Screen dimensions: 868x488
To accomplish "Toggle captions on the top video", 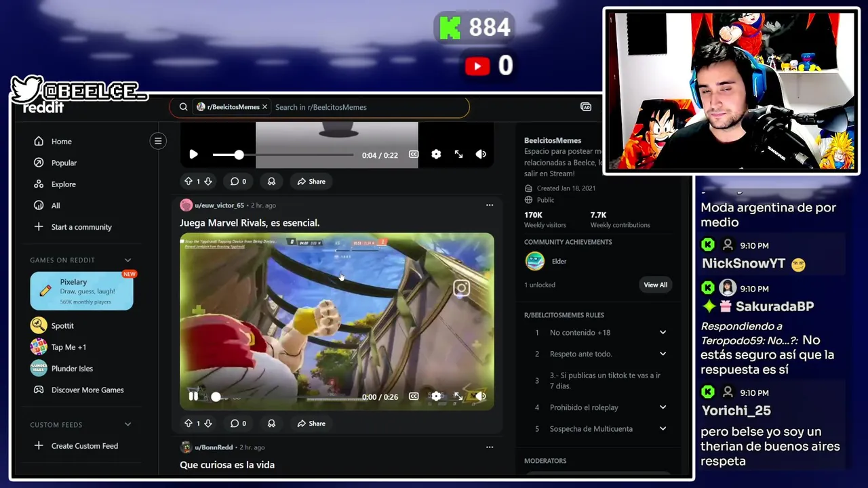I will pyautogui.click(x=414, y=155).
